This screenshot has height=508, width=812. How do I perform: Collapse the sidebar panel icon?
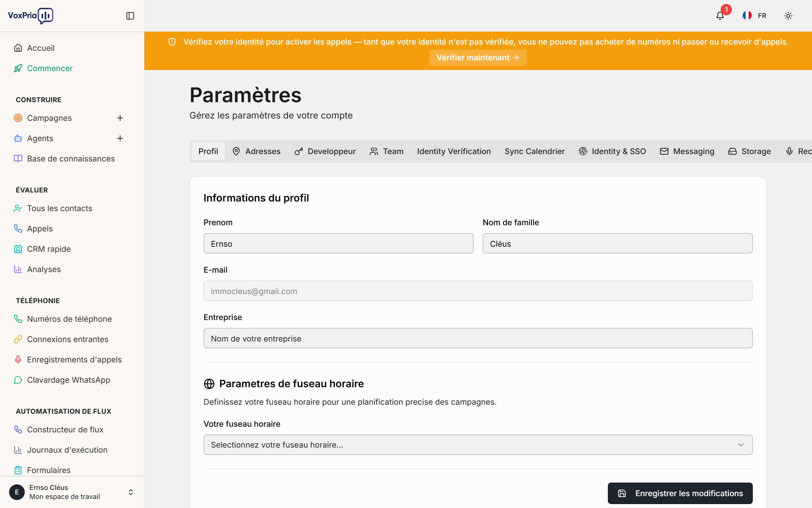tap(130, 16)
